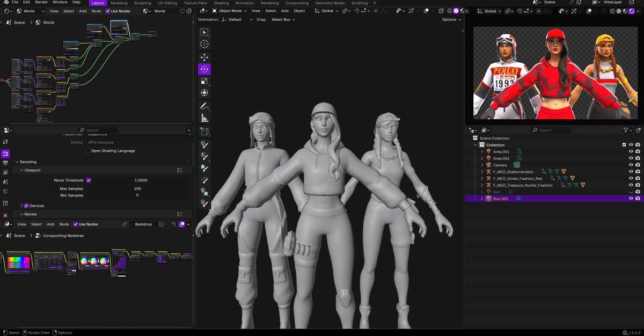
Task: Click Compositing Nodetree breadcrumb
Action: (x=63, y=236)
